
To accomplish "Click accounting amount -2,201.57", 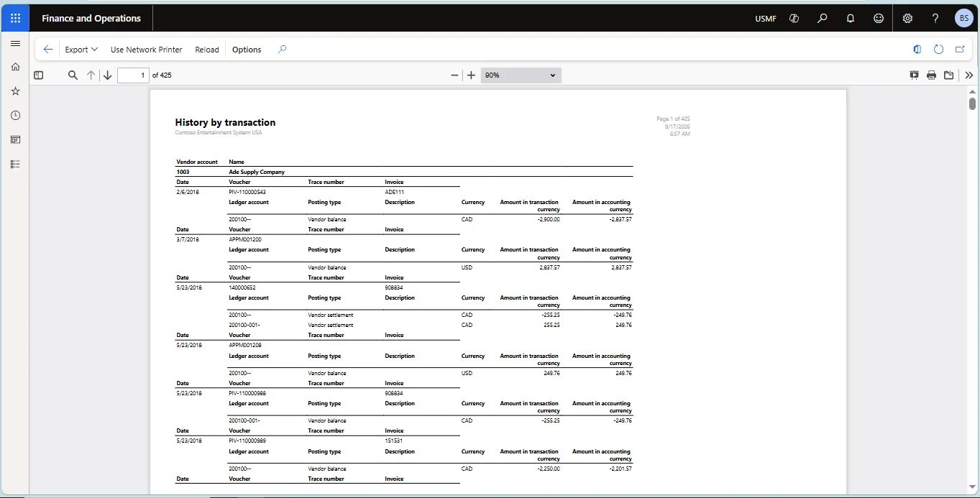I will point(620,469).
